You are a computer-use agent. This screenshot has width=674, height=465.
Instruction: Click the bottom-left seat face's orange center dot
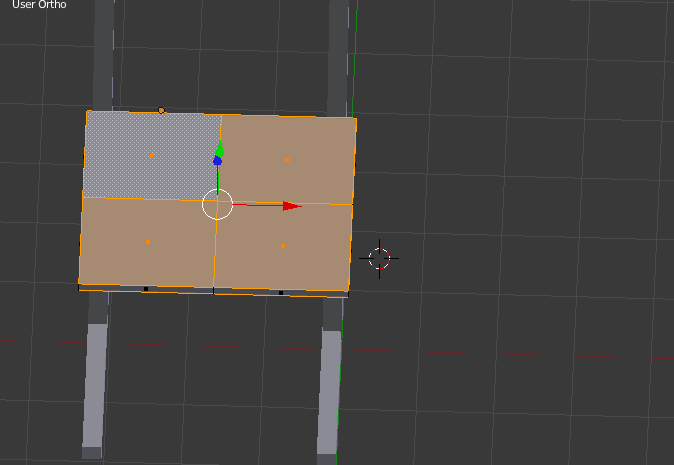coord(148,242)
